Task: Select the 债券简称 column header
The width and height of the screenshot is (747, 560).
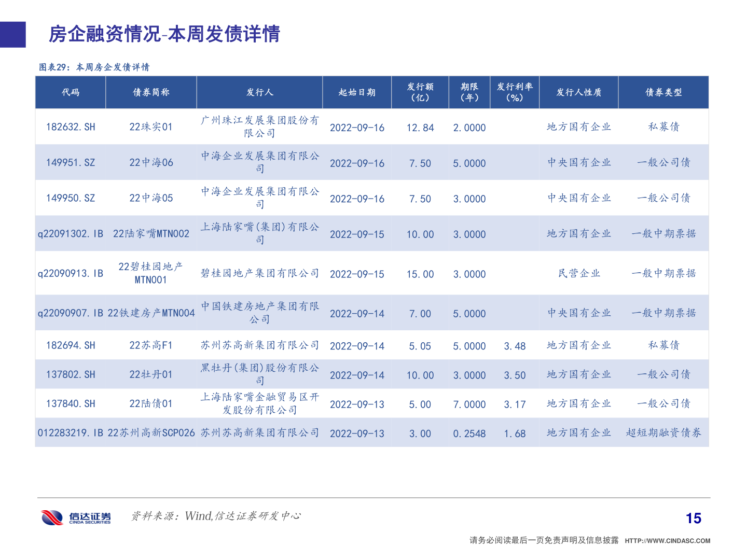Action: (x=150, y=92)
